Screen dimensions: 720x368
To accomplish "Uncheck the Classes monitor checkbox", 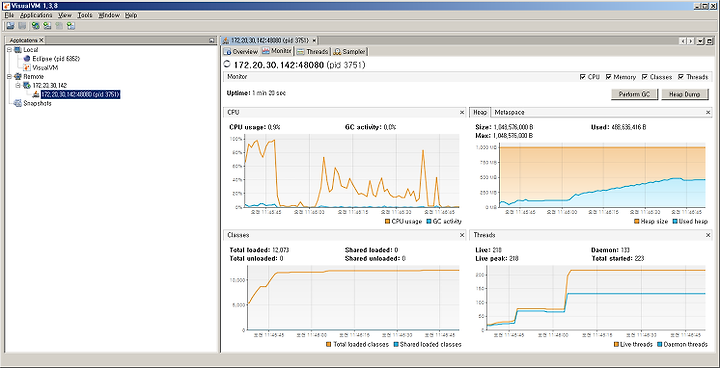I will click(x=645, y=77).
